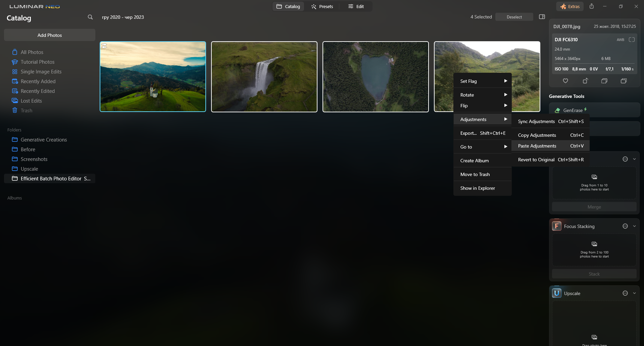Open Upscale more options menu

625,293
